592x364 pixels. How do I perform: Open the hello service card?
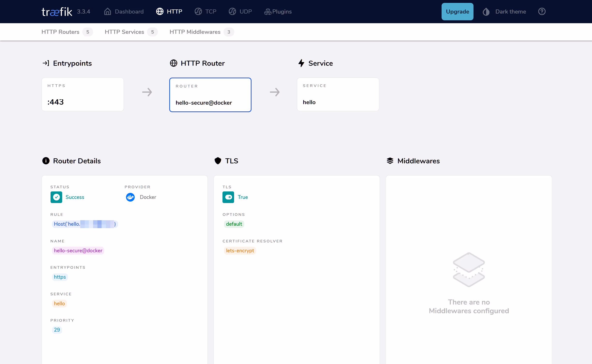338,95
